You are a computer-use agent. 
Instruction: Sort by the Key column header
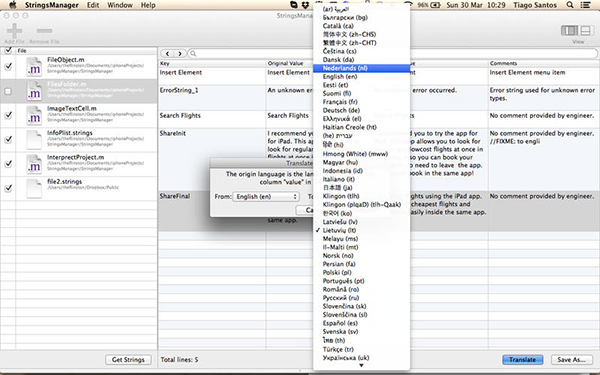pos(212,63)
